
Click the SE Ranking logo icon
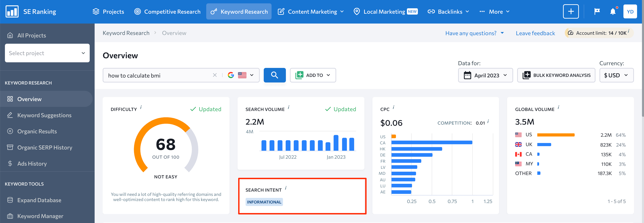(x=12, y=11)
